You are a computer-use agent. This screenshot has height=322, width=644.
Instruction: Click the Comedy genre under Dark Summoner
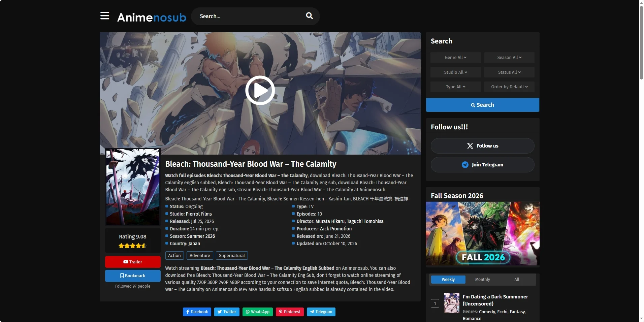(x=487, y=312)
